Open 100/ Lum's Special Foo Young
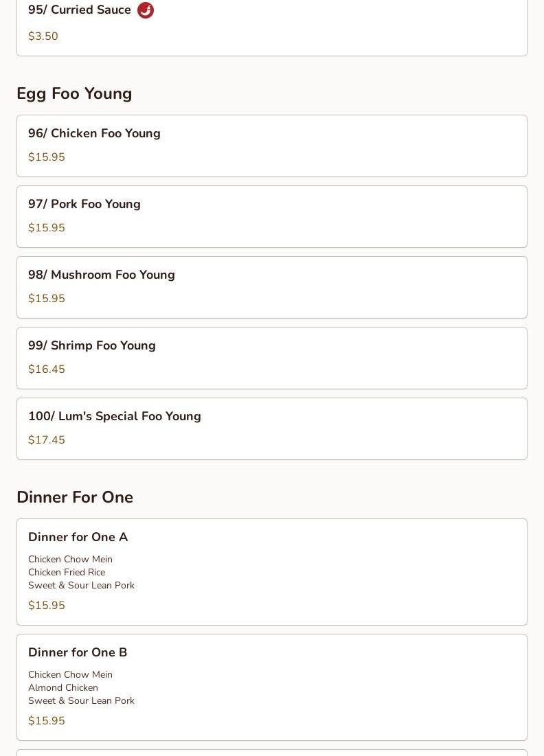 click(115, 417)
